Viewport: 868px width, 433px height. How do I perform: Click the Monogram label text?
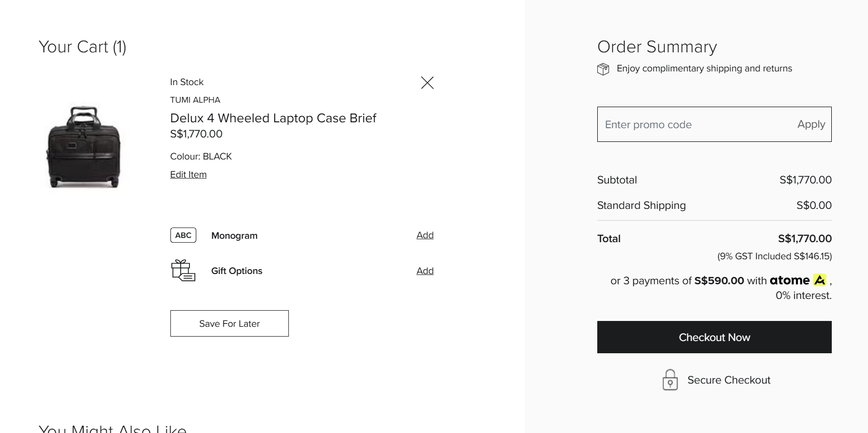click(235, 236)
